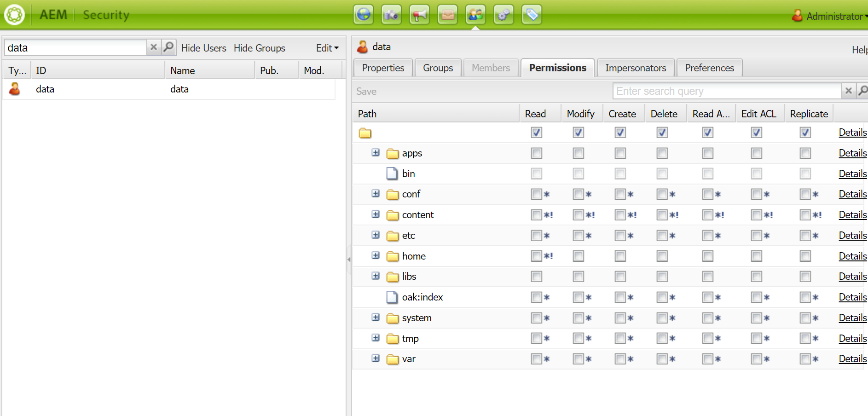Uncheck Replicate for the root folder
This screenshot has height=416, width=868.
[x=805, y=133]
